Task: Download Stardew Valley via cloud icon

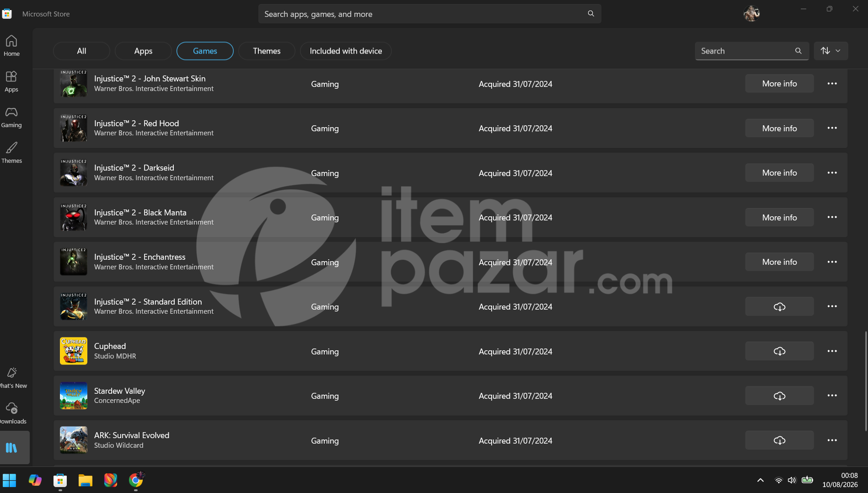Action: pos(779,396)
